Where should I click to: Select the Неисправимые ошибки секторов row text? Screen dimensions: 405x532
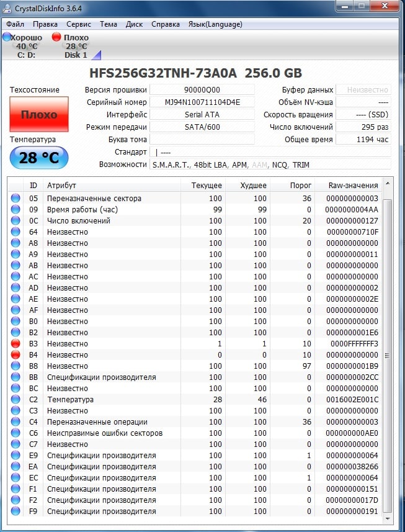pos(105,433)
